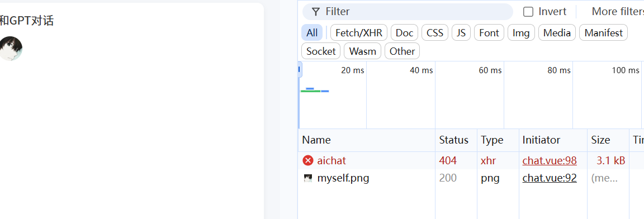
Task: Filter requests by Fetch/XHR
Action: click(359, 33)
